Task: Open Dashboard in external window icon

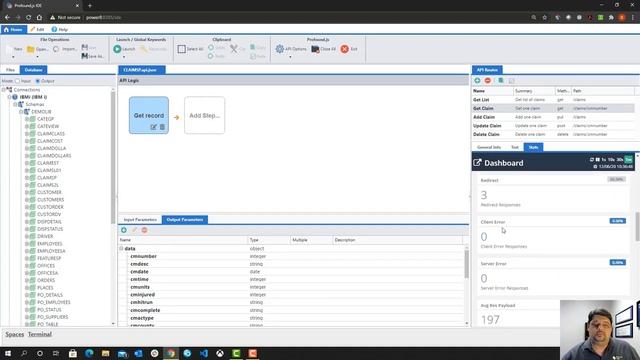Action: (477, 162)
